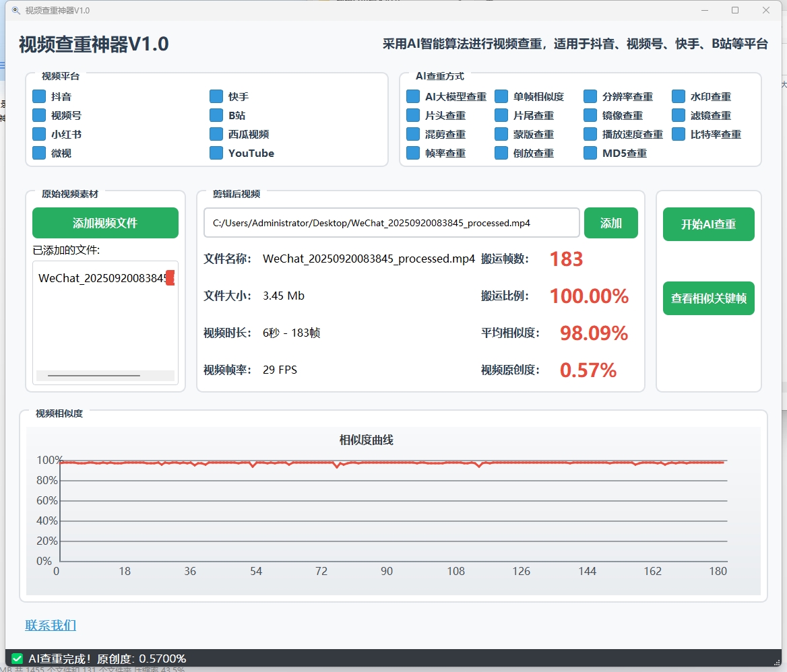Click the 添加视频文件 button
Viewport: 787px width, 672px height.
coord(105,223)
